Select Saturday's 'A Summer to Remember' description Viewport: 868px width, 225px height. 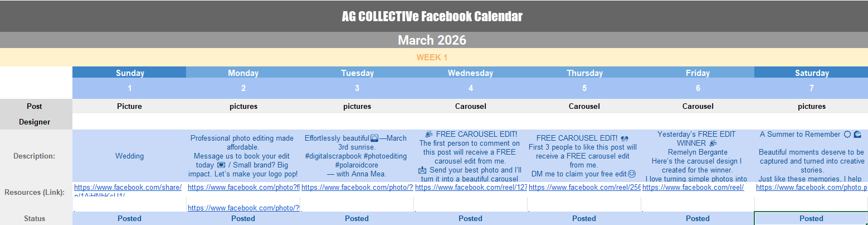pyautogui.click(x=811, y=156)
